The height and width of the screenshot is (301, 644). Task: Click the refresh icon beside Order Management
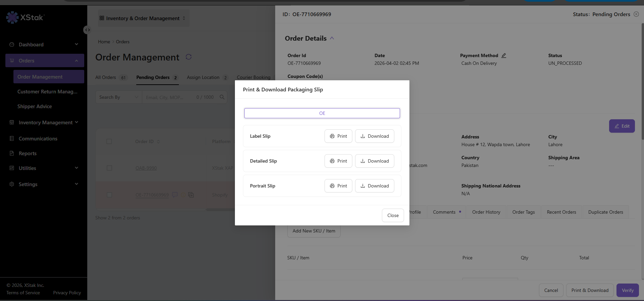[x=189, y=57]
